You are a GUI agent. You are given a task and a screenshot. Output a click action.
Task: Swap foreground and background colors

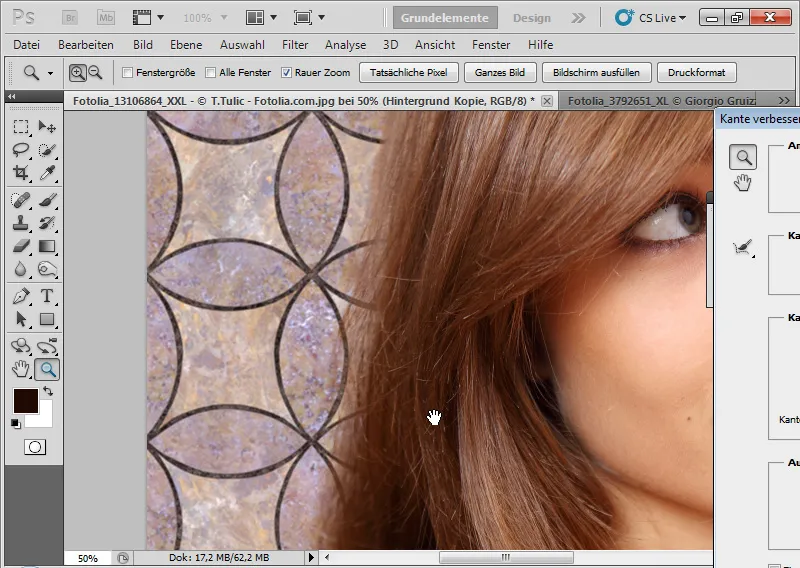[x=48, y=391]
